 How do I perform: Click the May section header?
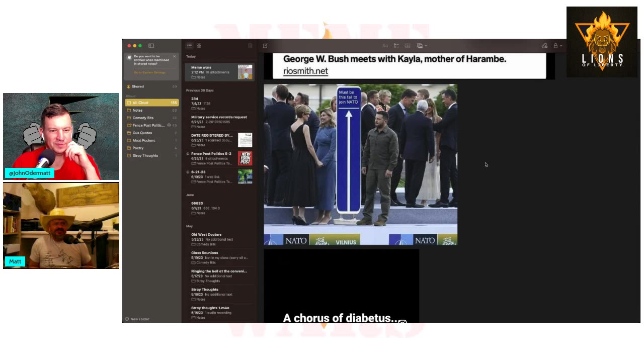click(189, 226)
